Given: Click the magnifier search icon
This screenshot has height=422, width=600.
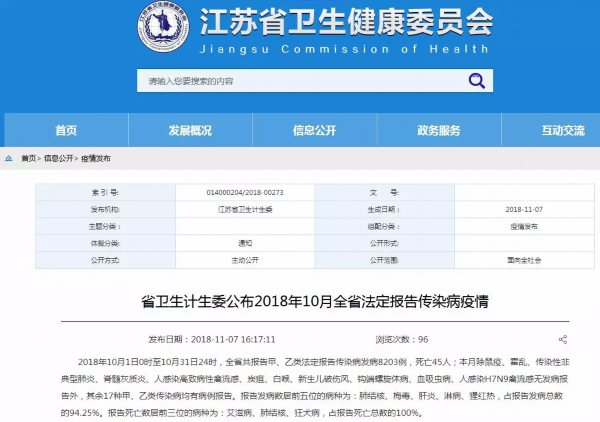Looking at the screenshot, I should pyautogui.click(x=476, y=81).
